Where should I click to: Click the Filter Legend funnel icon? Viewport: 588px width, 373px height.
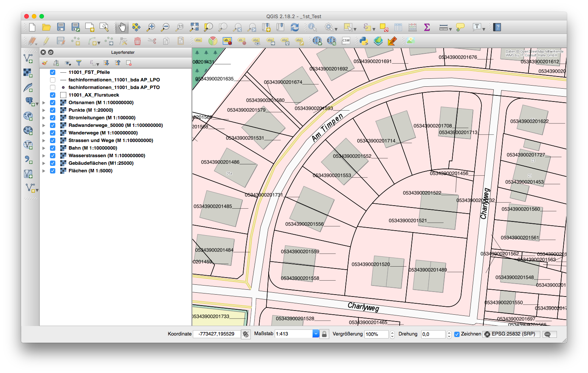[79, 63]
